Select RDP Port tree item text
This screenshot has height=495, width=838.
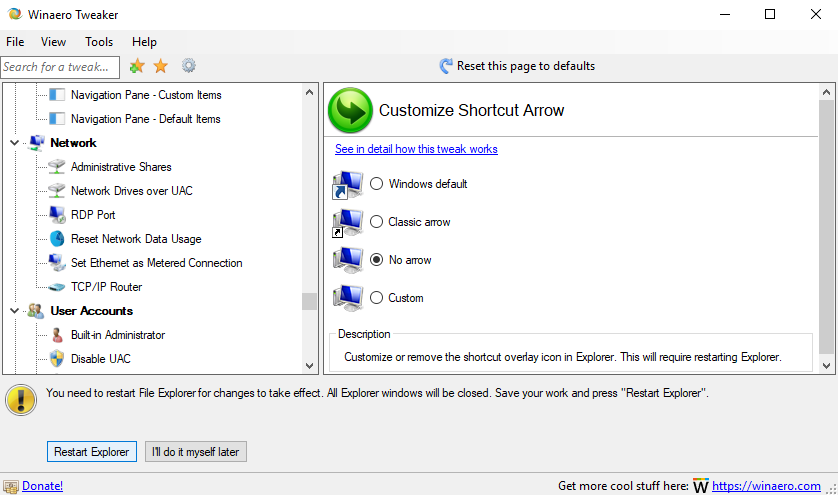coord(93,215)
